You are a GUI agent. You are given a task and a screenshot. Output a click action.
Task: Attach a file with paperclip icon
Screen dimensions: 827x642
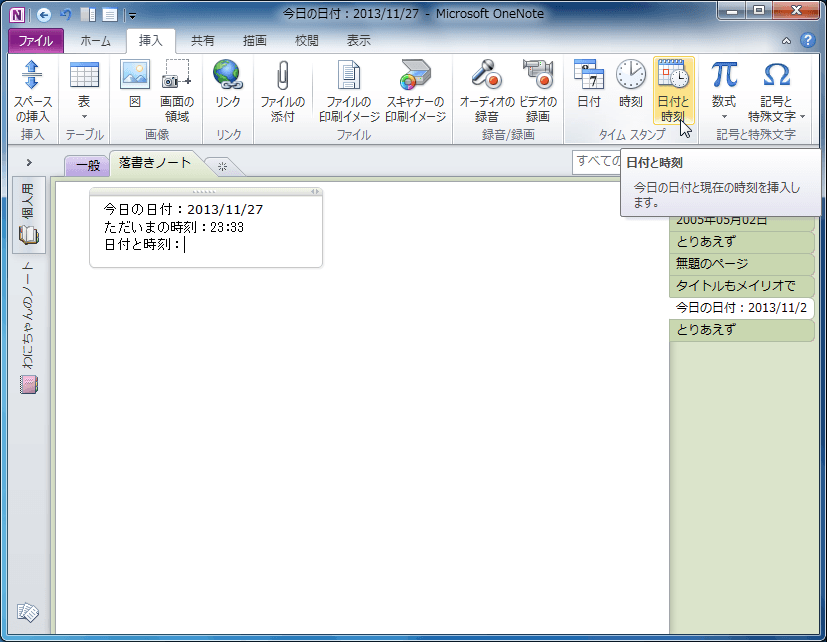tap(283, 91)
